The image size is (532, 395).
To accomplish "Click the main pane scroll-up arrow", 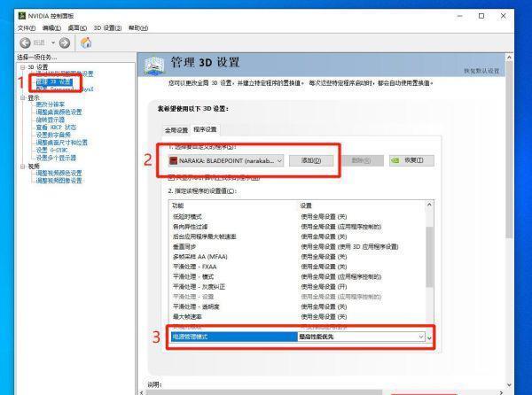I will (x=509, y=58).
